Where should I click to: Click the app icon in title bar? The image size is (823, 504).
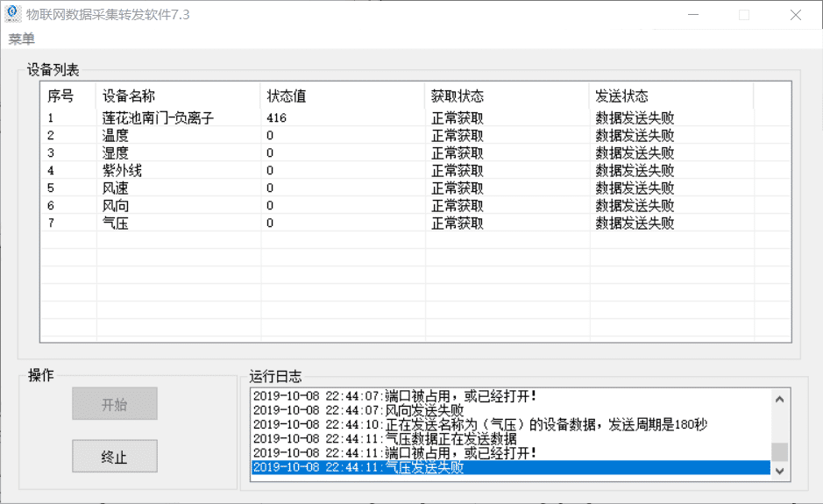pos(13,15)
